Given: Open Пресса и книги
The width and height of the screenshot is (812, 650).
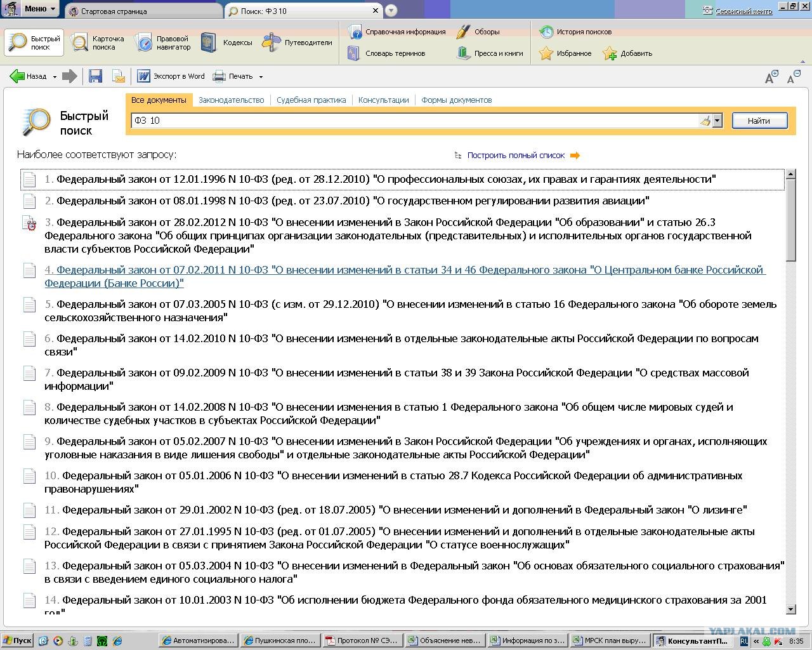Looking at the screenshot, I should [x=490, y=53].
